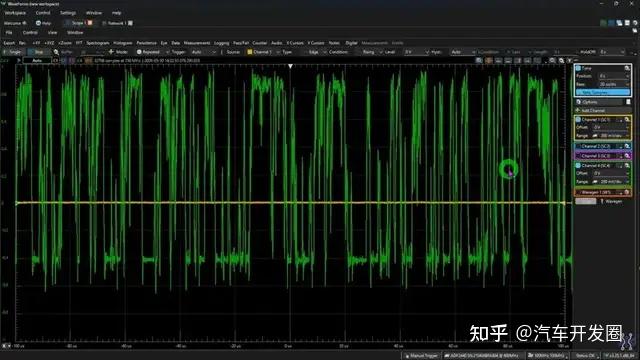
Task: Click the Time panel magnifier icon
Action: click(627, 68)
